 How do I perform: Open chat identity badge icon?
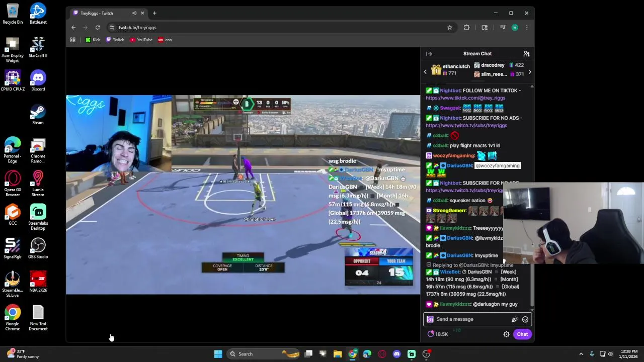[430, 319]
